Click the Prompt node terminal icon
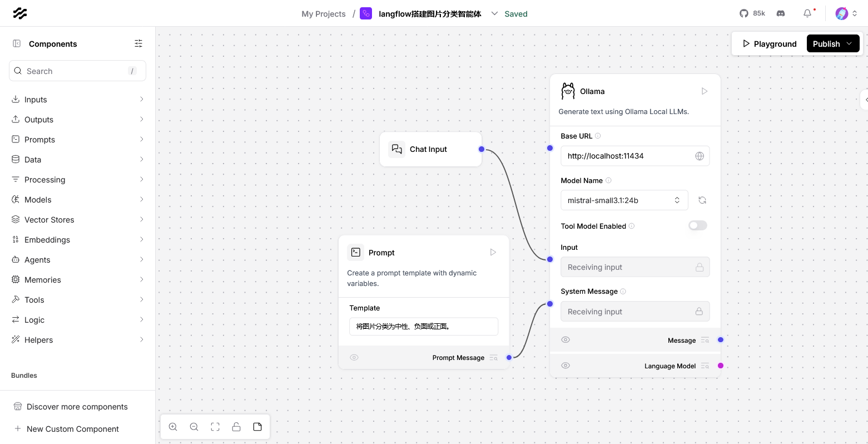Image resolution: width=868 pixels, height=444 pixels. (x=356, y=252)
